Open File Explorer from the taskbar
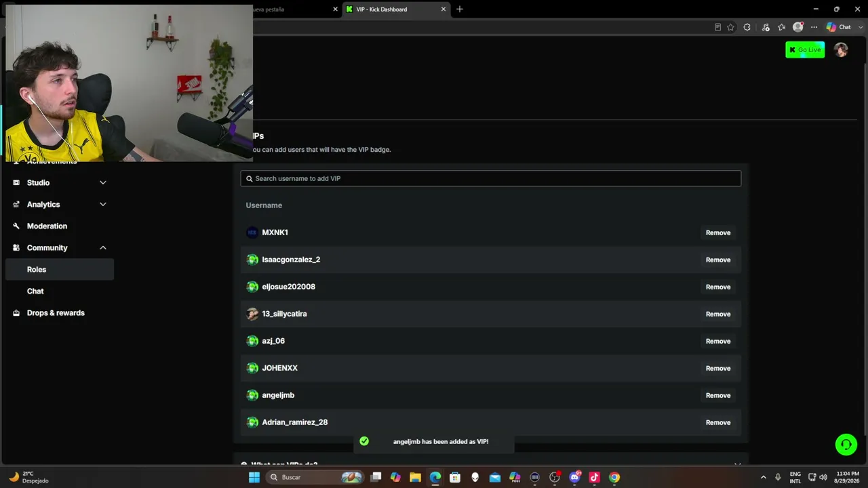Screen dimensions: 868x488 click(x=415, y=477)
